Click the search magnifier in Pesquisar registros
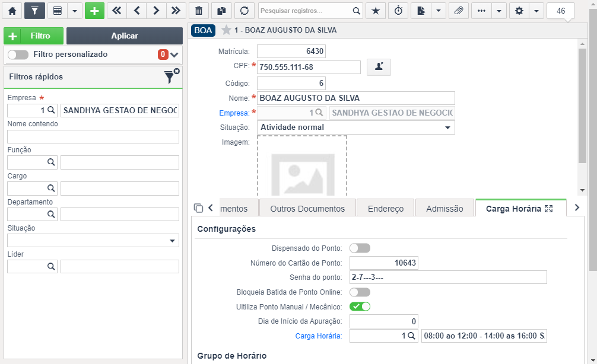The image size is (597, 364). [x=357, y=11]
